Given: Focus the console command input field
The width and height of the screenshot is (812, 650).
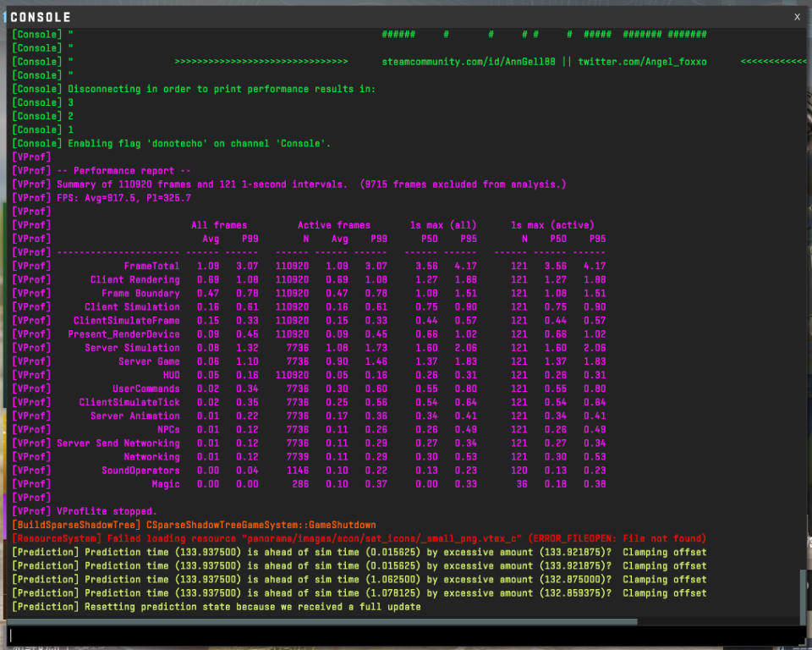Looking at the screenshot, I should pyautogui.click(x=407, y=635).
